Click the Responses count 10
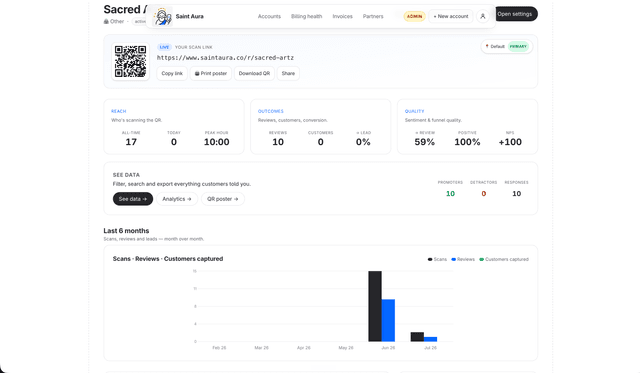Image resolution: width=640 pixels, height=373 pixels. pyautogui.click(x=516, y=194)
